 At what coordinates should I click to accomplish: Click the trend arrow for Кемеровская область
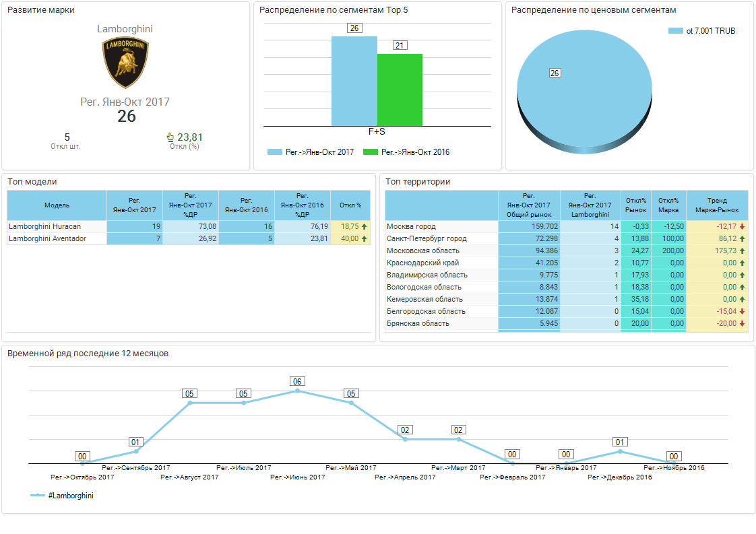pos(742,299)
